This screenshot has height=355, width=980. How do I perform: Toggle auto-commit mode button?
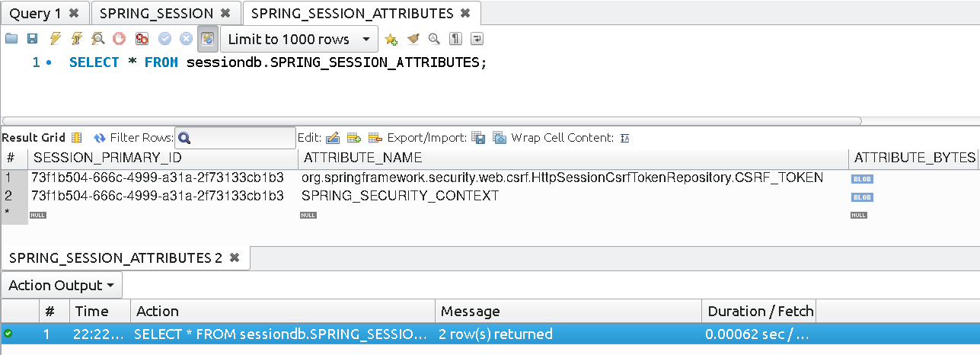pos(208,38)
